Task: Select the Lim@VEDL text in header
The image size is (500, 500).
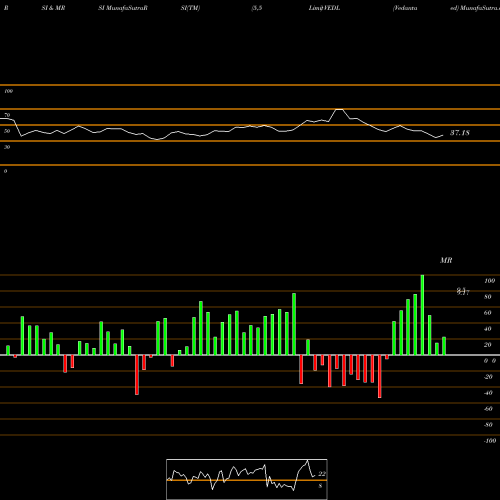Action: tap(324, 8)
